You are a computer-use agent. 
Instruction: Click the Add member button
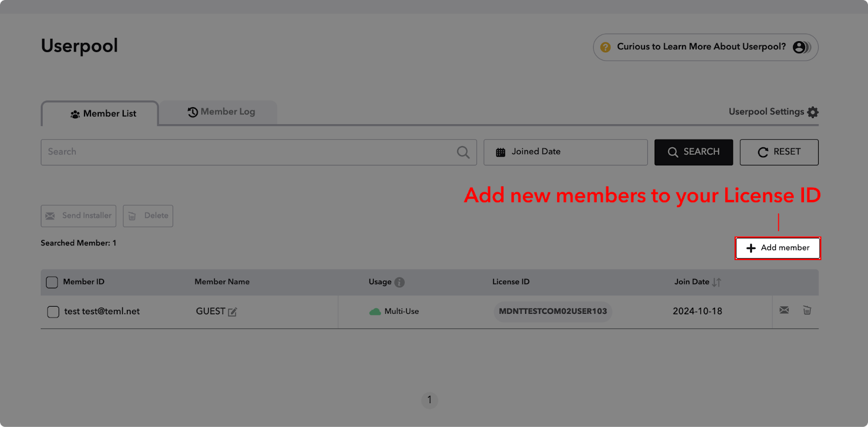[777, 248]
